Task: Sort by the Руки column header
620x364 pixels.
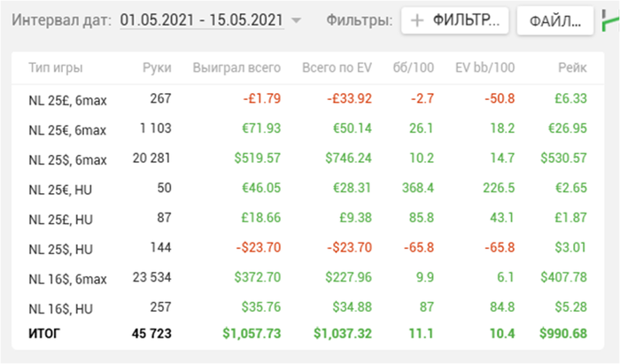Action: coord(157,67)
